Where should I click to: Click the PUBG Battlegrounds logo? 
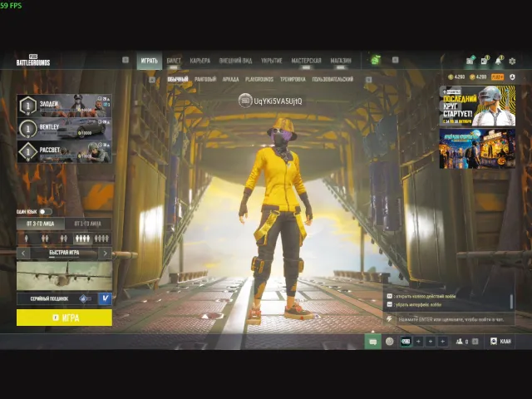pyautogui.click(x=33, y=60)
